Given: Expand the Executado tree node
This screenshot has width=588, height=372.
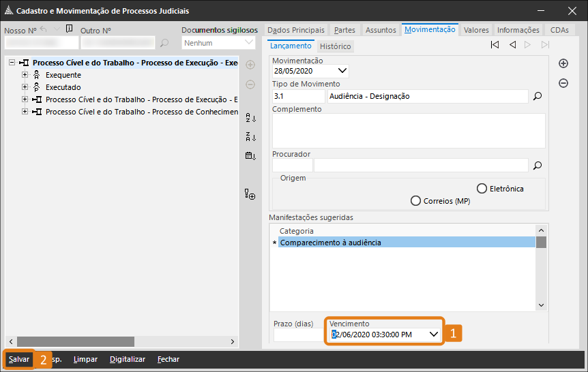Looking at the screenshot, I should click(25, 87).
